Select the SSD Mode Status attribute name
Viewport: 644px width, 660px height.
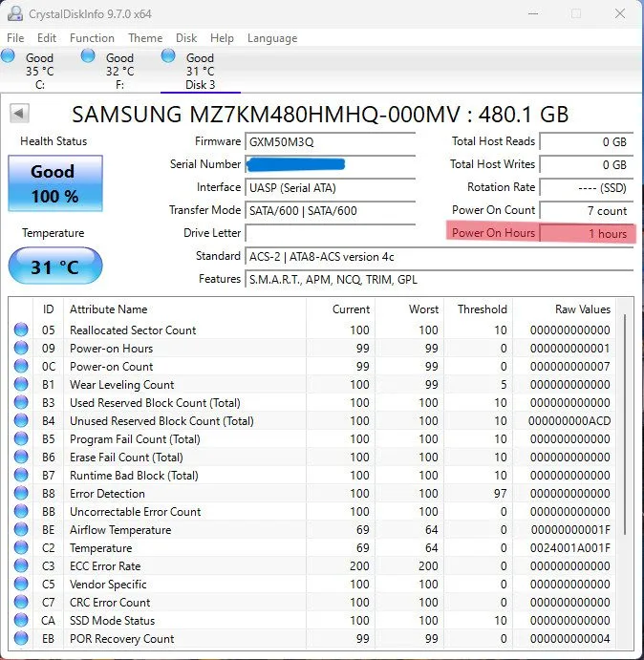pyautogui.click(x=112, y=621)
